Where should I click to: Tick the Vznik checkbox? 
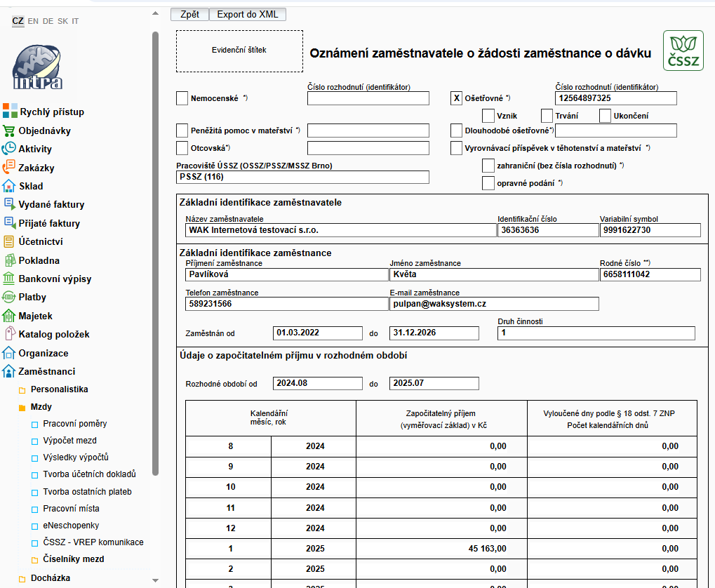[488, 116]
